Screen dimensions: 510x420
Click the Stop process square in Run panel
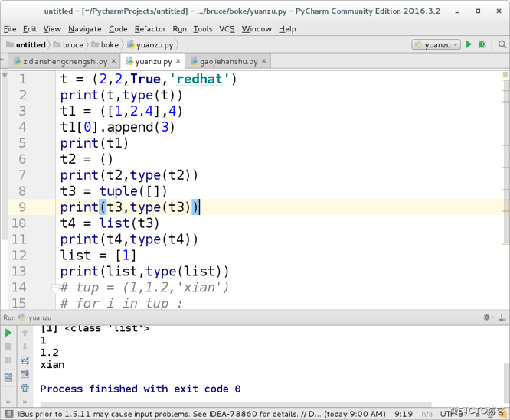point(8,347)
